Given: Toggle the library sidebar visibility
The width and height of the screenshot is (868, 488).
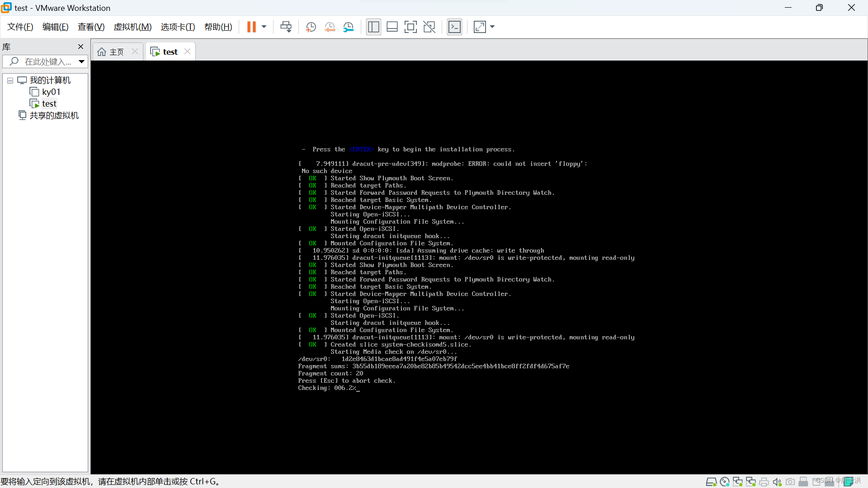Looking at the screenshot, I should tap(373, 27).
